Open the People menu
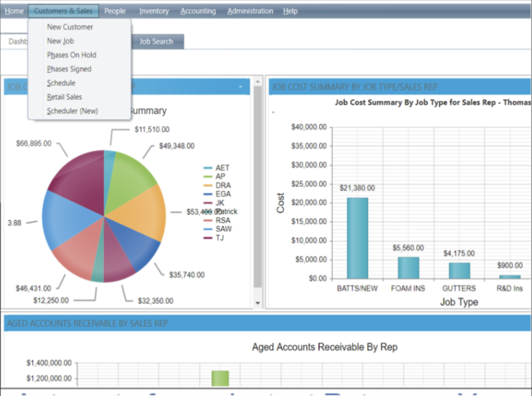This screenshot has height=396, width=532. [115, 11]
